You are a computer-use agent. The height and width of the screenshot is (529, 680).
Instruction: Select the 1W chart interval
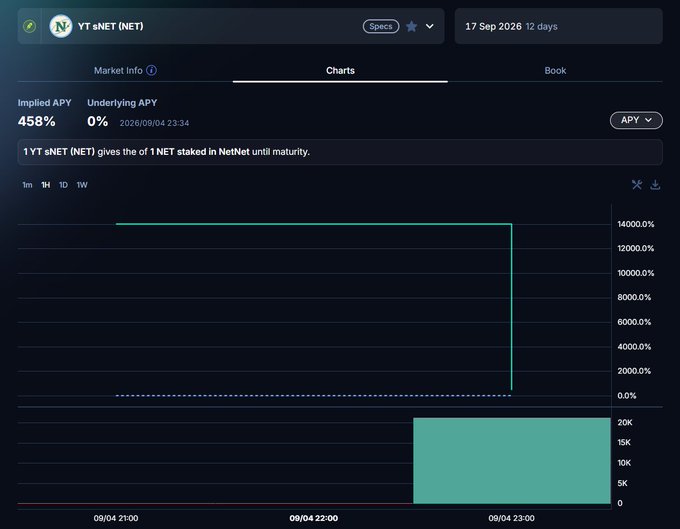point(82,185)
